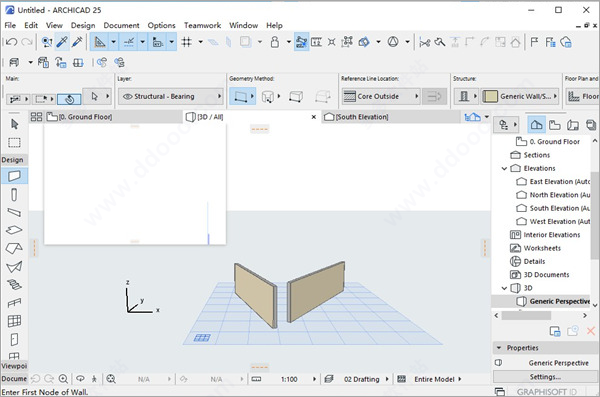Click the Redo arrow
This screenshot has height=397, width=600.
coord(27,42)
